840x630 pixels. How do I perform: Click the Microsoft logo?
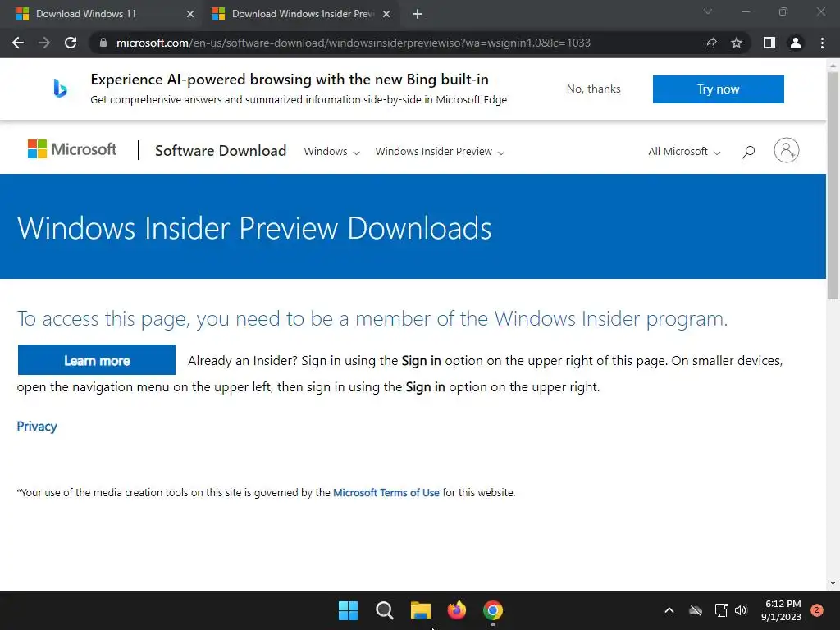tap(72, 149)
